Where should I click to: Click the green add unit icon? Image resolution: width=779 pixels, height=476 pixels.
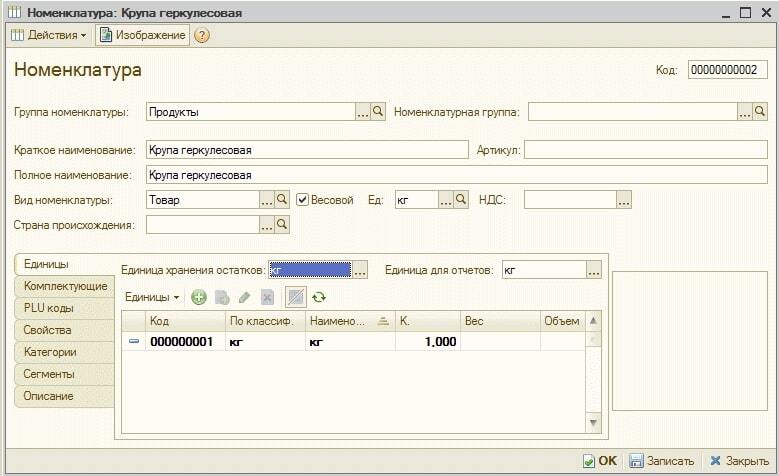click(x=199, y=297)
